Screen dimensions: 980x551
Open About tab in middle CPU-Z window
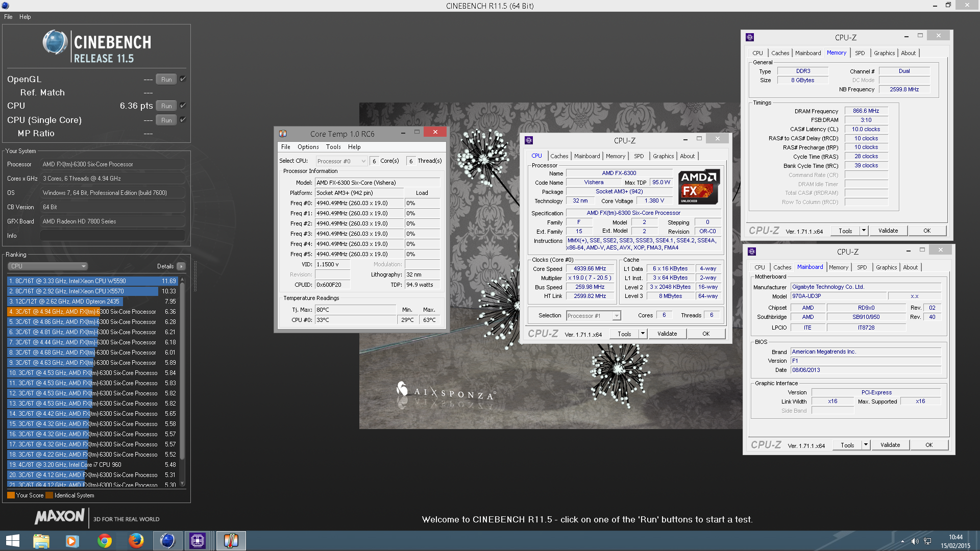(x=688, y=156)
